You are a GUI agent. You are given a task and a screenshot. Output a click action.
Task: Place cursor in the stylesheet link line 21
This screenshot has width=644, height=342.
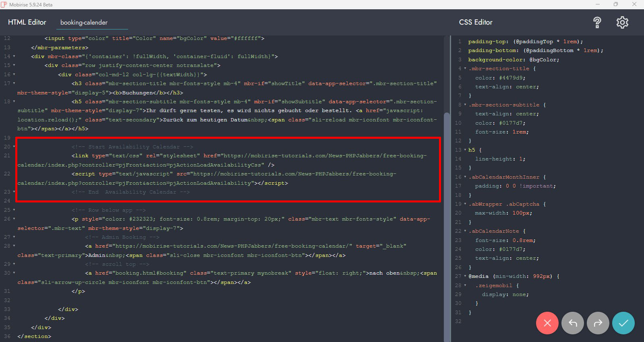(x=242, y=156)
